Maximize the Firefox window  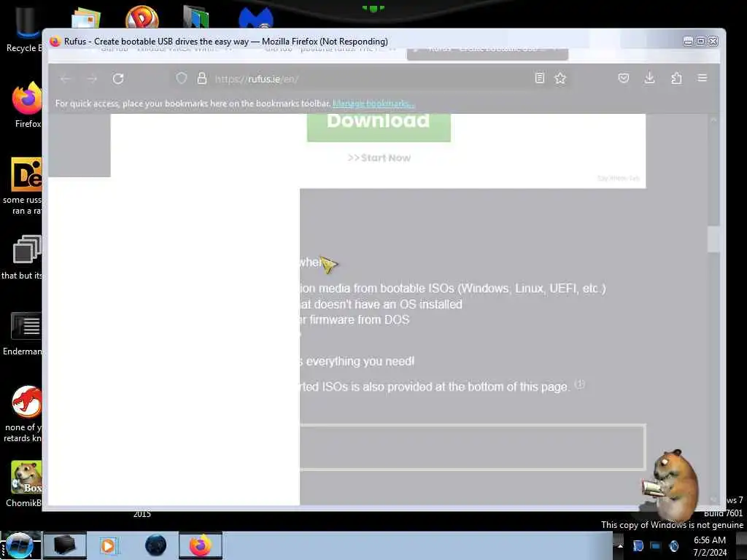(x=700, y=42)
